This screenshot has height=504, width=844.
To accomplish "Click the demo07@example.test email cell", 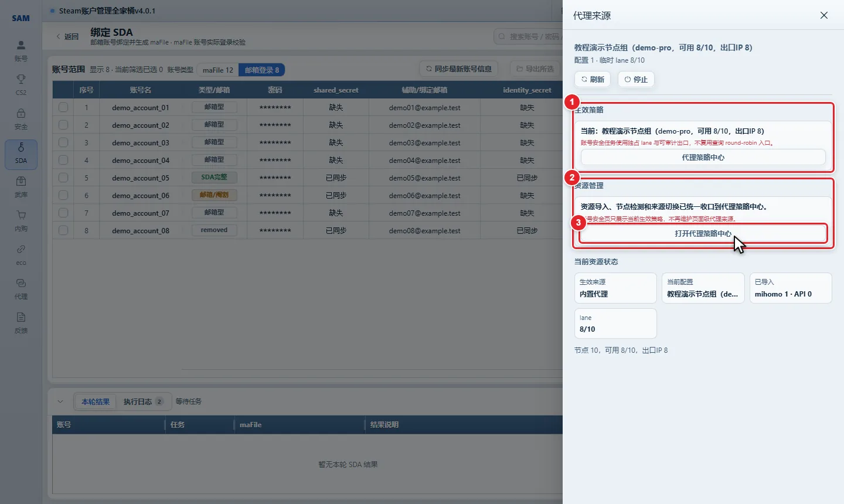I will coord(424,213).
